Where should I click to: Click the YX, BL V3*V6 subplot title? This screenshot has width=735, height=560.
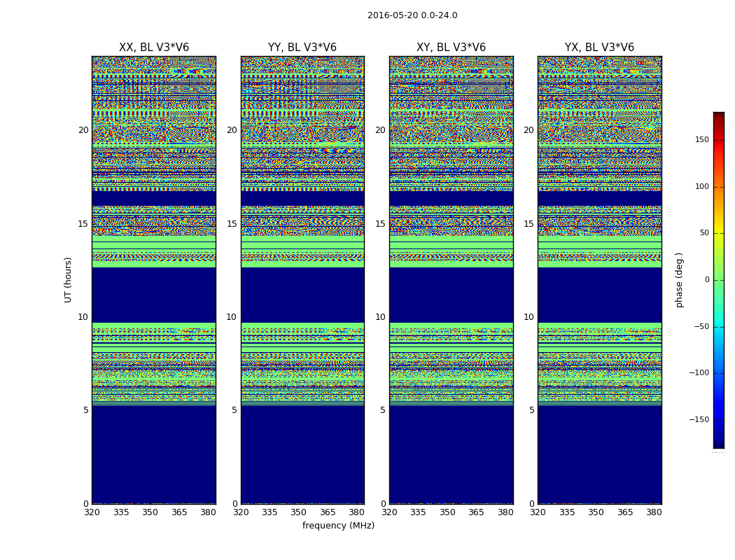[x=599, y=48]
